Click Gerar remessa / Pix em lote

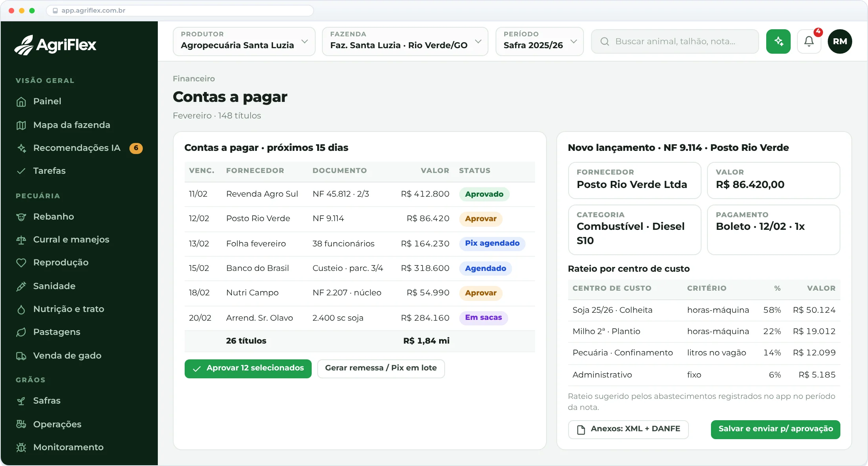(x=381, y=368)
